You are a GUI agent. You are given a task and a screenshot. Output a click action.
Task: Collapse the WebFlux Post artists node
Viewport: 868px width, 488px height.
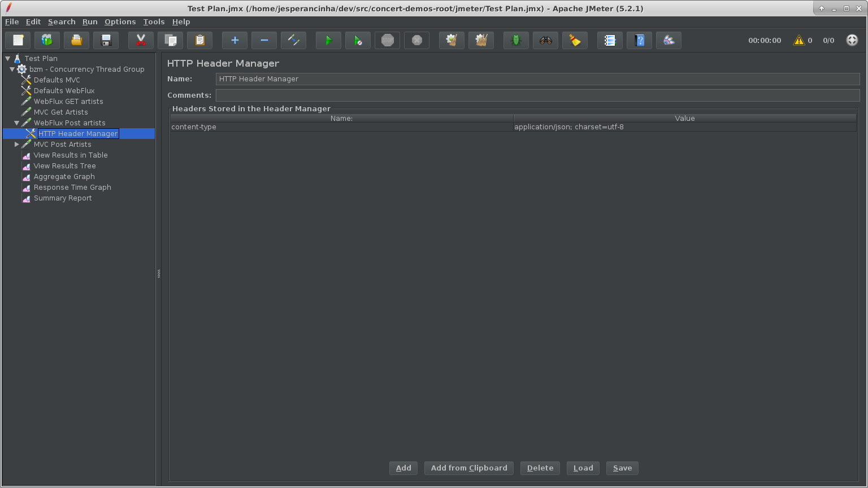17,123
